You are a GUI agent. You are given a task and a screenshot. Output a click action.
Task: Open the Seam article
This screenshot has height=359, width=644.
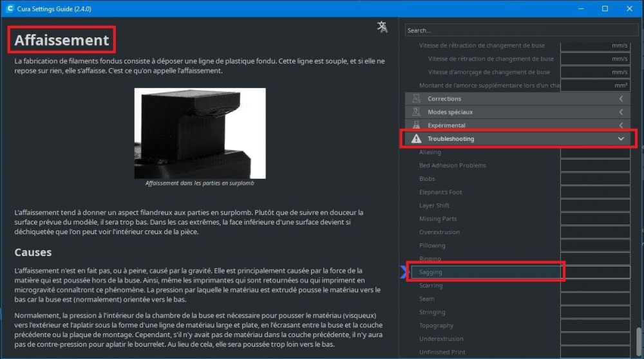(x=427, y=299)
